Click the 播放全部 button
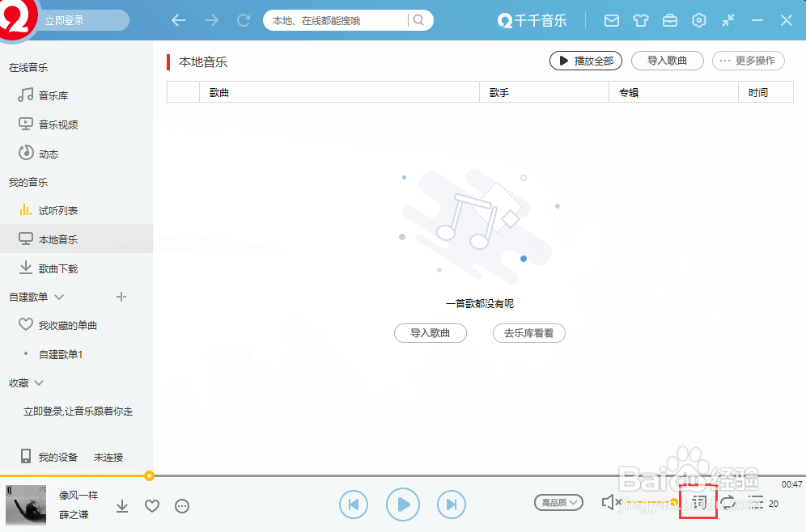806x532 pixels. [x=585, y=61]
